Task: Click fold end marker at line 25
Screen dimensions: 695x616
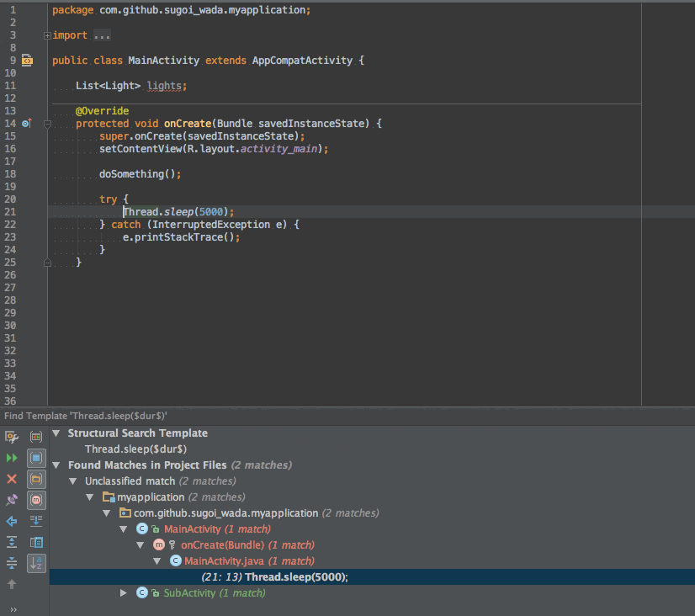Action: point(47,263)
